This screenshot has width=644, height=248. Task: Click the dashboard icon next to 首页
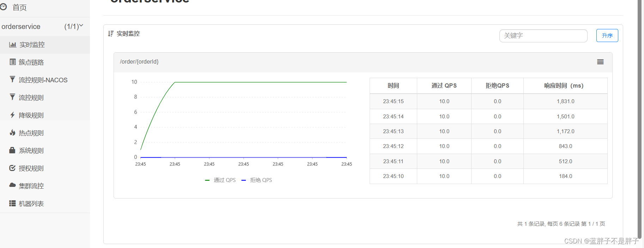pos(3,7)
